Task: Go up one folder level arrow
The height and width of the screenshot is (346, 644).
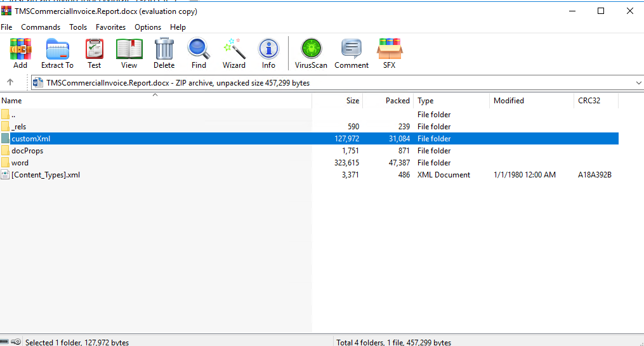Action: pyautogui.click(x=10, y=82)
